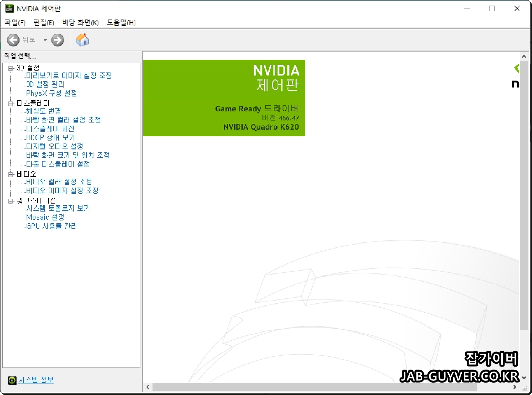This screenshot has height=395, width=532.
Task: Select the 3D 설정 category label
Action: click(x=28, y=68)
